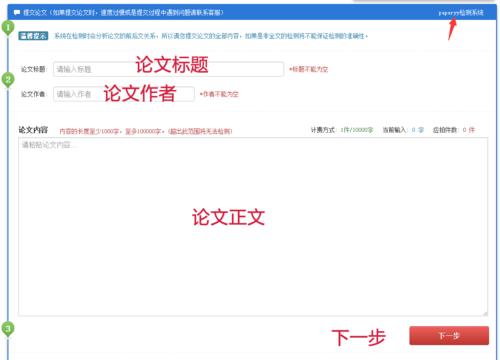The width and height of the screenshot is (500, 360).
Task: Click the speech bubble icon beside 提交论文
Action: click(17, 13)
